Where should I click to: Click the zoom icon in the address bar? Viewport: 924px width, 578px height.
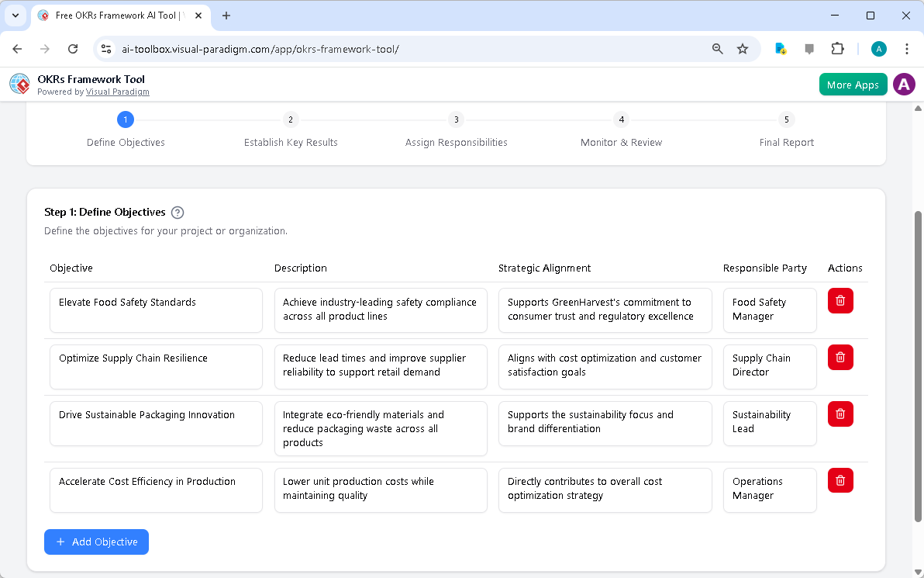coord(717,48)
